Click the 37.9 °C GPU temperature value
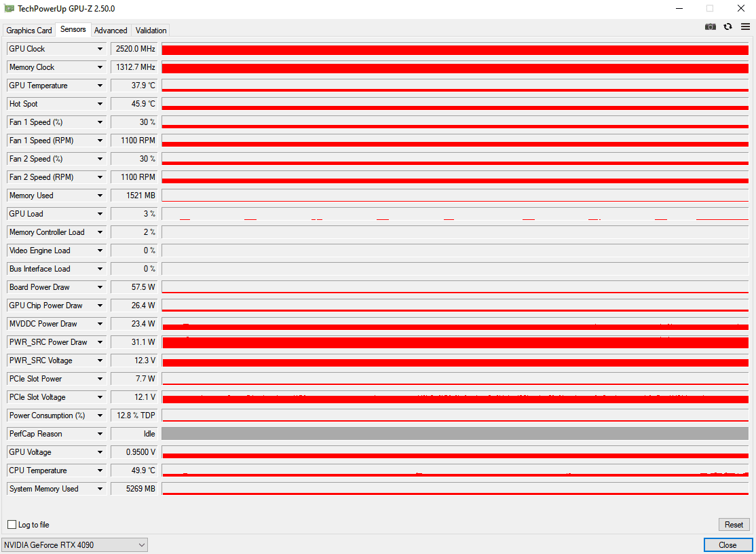 pyautogui.click(x=134, y=86)
